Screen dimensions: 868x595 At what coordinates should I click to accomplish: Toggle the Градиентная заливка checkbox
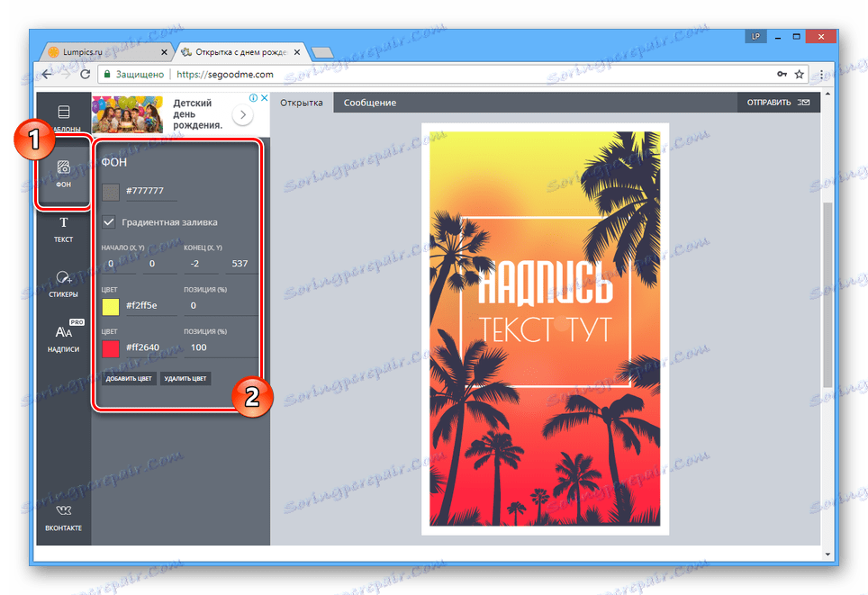coord(108,222)
